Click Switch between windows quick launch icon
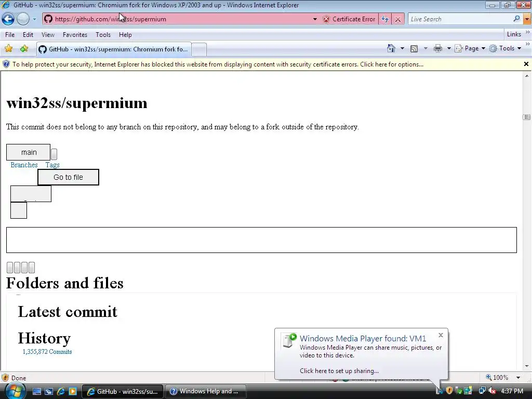Viewport: 532px width, 399px height. coord(48,391)
